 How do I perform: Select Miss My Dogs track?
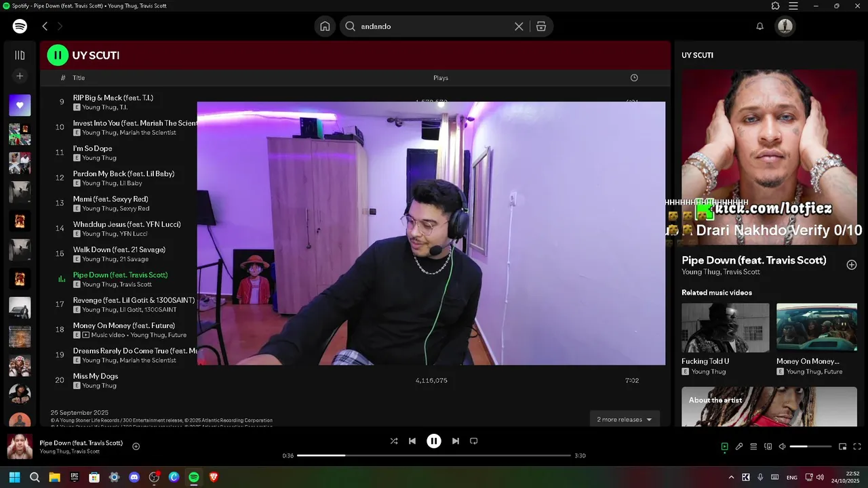point(96,376)
